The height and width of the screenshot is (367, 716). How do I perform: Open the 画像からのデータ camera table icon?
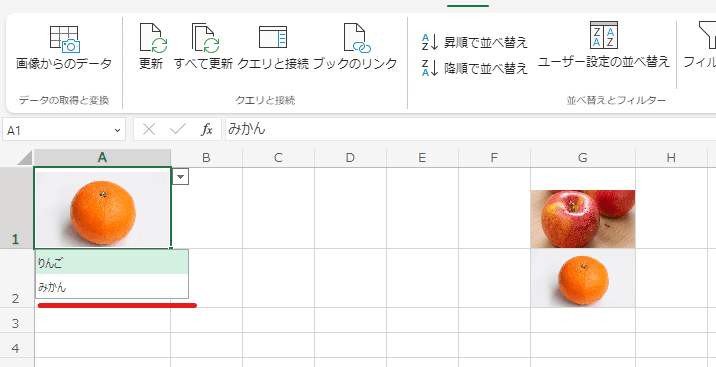[x=64, y=39]
